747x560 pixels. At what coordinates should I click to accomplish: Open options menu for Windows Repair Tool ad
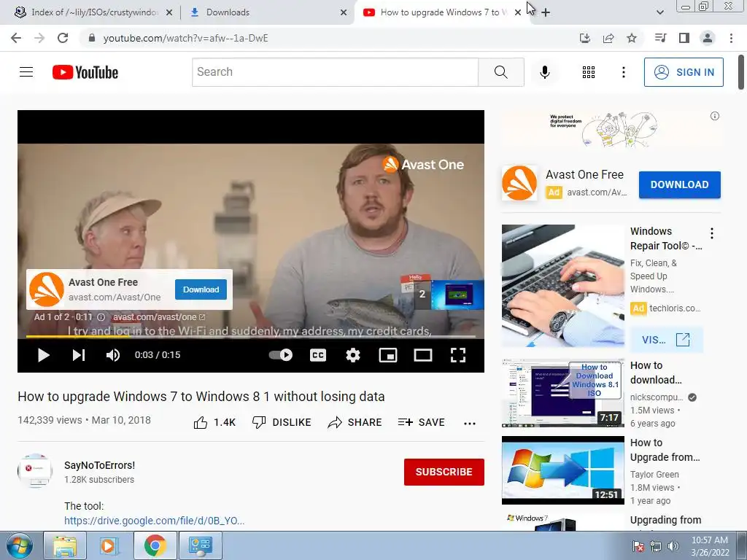coord(712,233)
